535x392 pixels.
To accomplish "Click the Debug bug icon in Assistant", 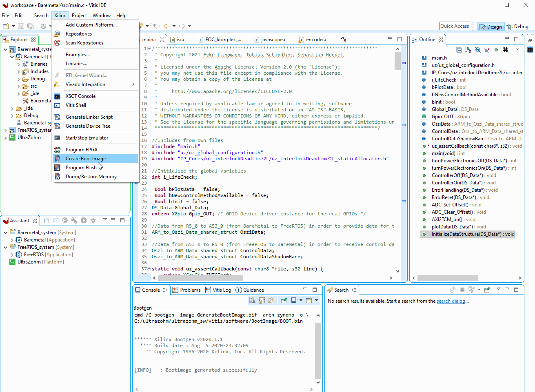I will [x=93, y=221].
